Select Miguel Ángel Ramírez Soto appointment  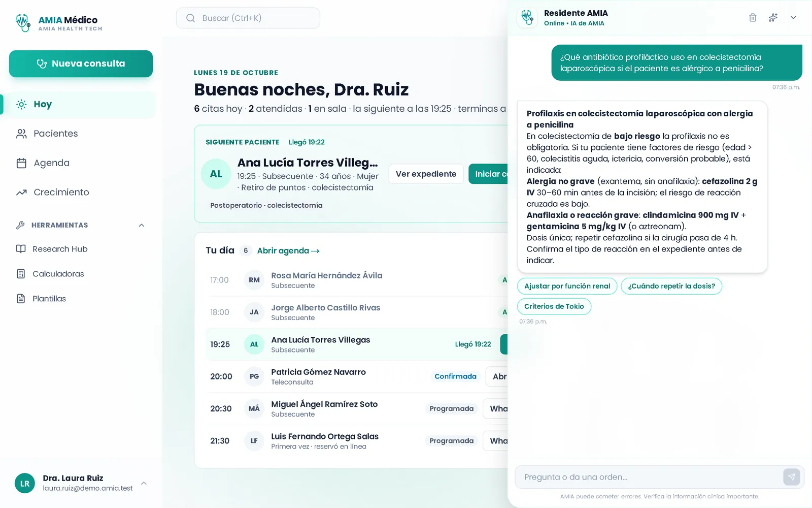click(356, 409)
